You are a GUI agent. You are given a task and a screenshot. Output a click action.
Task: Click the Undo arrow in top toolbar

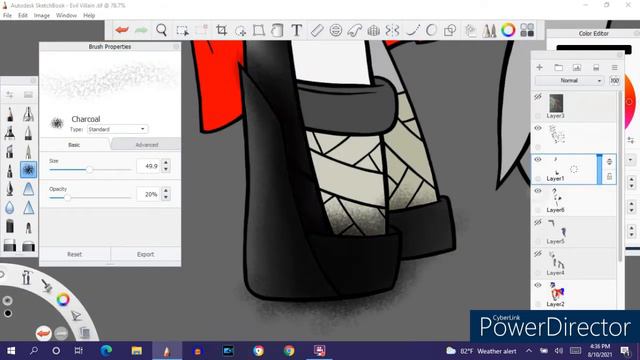tap(122, 30)
